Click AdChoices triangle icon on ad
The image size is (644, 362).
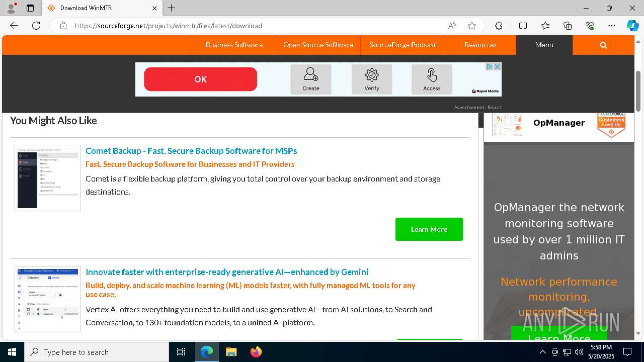[489, 66]
